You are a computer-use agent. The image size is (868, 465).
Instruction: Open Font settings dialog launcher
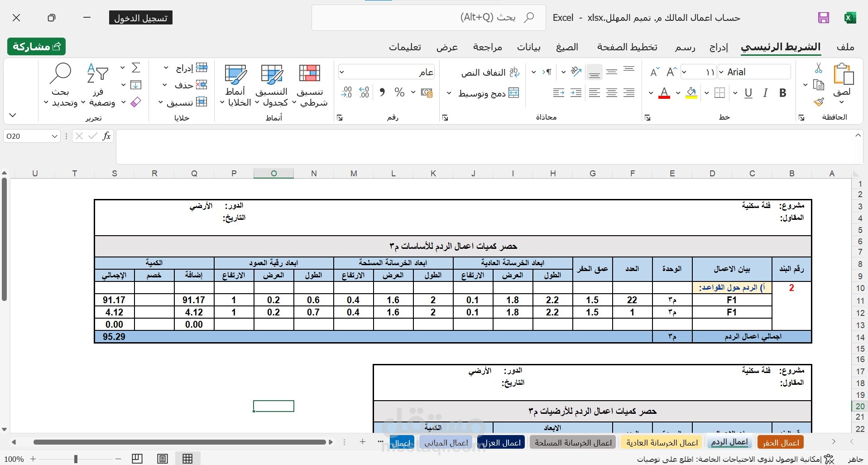(647, 118)
